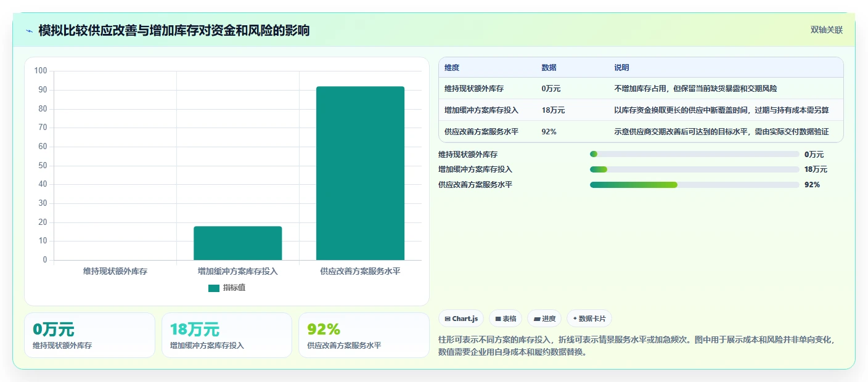This screenshot has height=382, width=868.
Task: Click the 维持现状额外库存 0万元 progress bar
Action: click(694, 155)
